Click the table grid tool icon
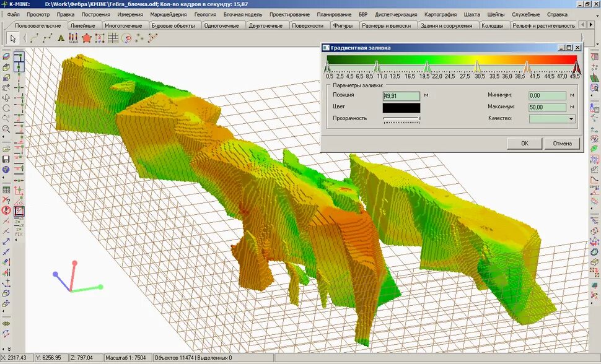Viewport: 601px width, 364px height. click(113, 38)
